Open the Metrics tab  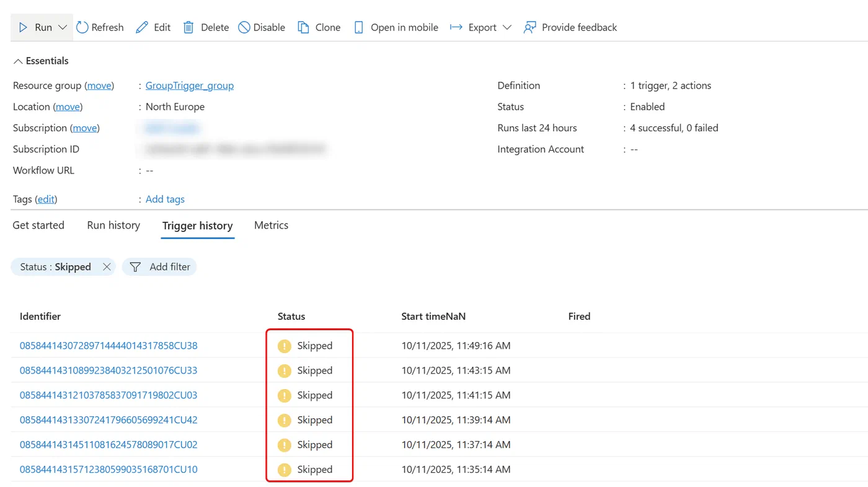click(x=271, y=225)
